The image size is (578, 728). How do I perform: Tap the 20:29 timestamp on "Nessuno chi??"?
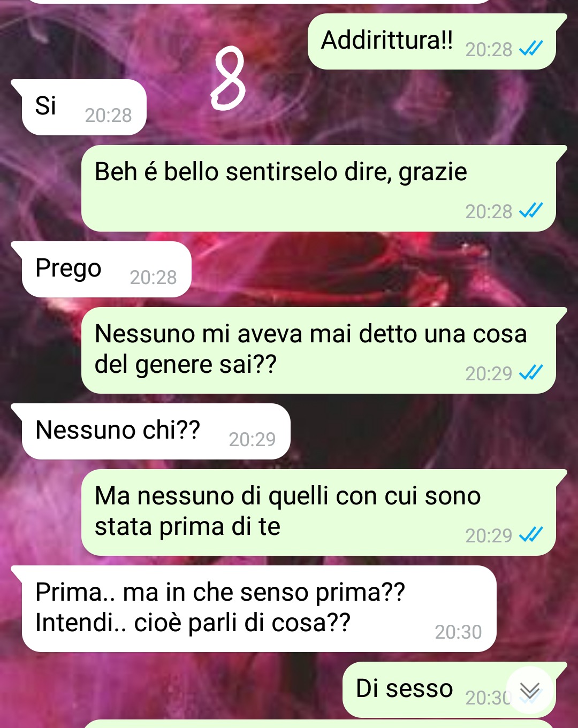point(252,439)
